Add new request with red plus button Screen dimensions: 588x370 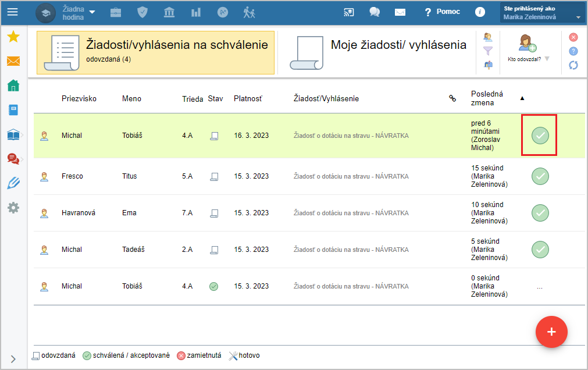click(551, 332)
